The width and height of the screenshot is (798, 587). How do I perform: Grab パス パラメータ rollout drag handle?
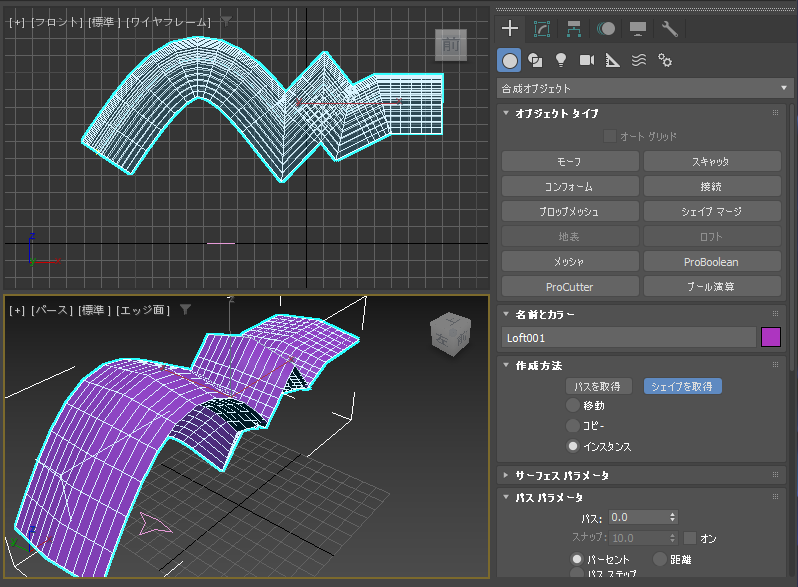[x=775, y=497]
